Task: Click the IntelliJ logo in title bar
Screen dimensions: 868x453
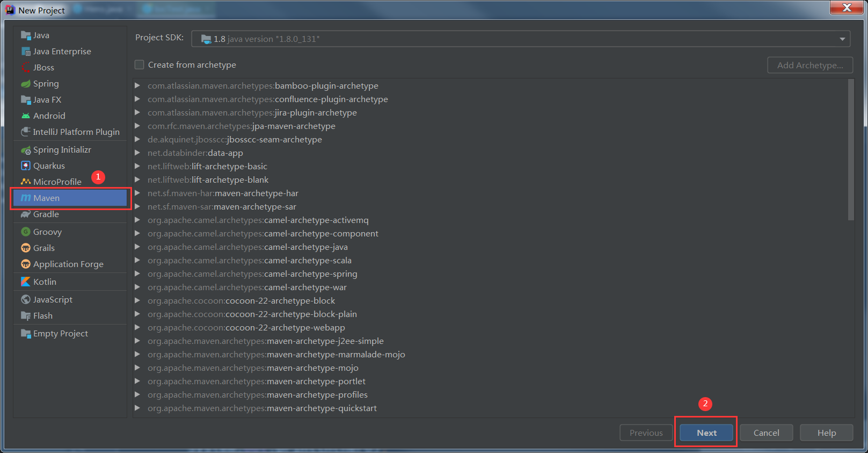Action: click(x=10, y=10)
